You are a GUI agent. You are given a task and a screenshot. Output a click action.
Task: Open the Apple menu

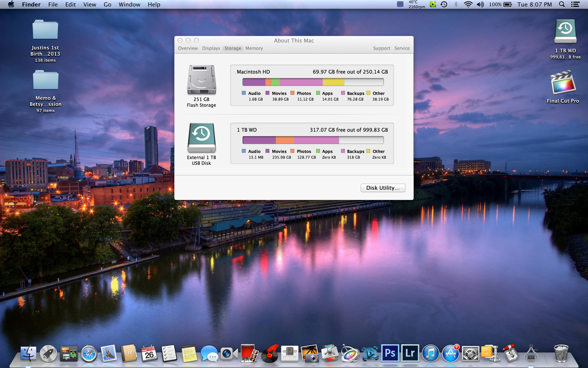pyautogui.click(x=11, y=4)
